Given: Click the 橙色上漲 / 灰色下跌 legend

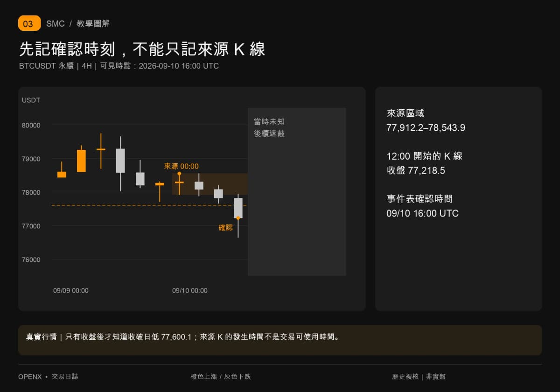Looking at the screenshot, I should click(220, 377).
